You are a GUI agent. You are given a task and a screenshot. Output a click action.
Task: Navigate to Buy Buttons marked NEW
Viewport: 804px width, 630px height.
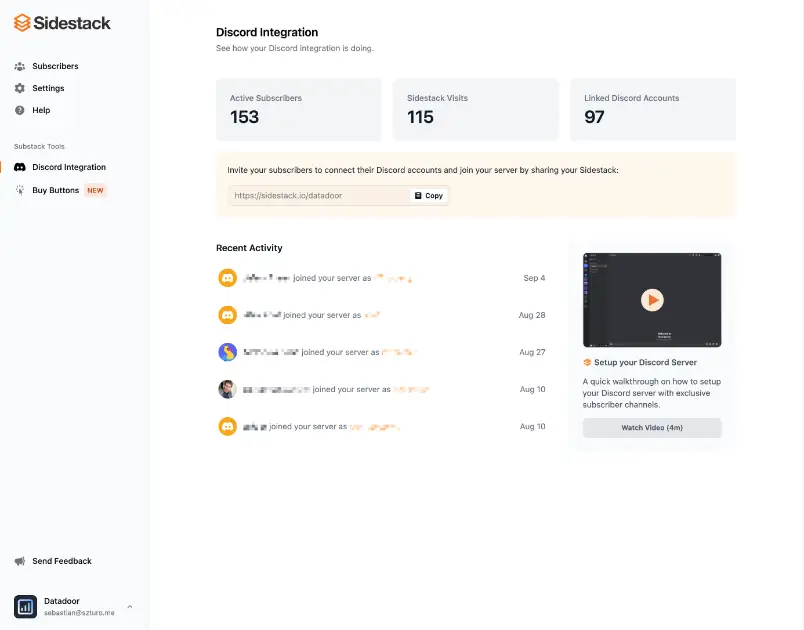click(x=55, y=190)
